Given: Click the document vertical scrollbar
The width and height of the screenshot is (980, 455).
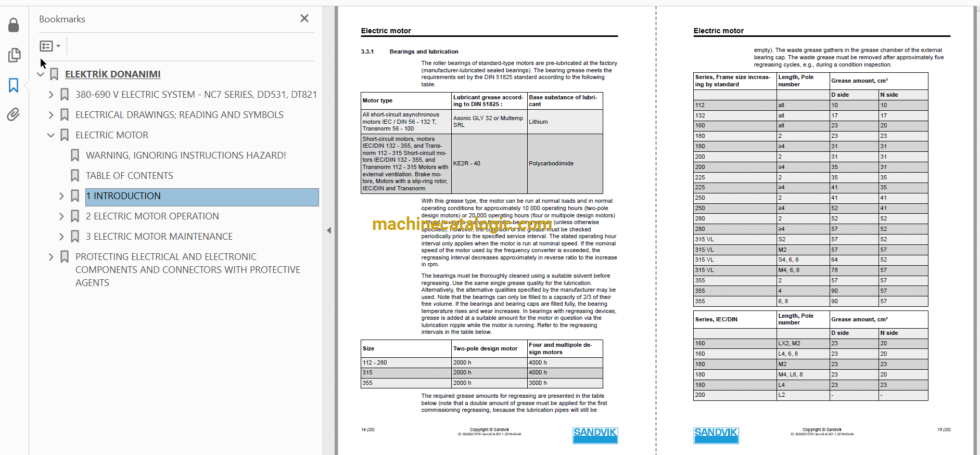Looking at the screenshot, I should (x=976, y=230).
